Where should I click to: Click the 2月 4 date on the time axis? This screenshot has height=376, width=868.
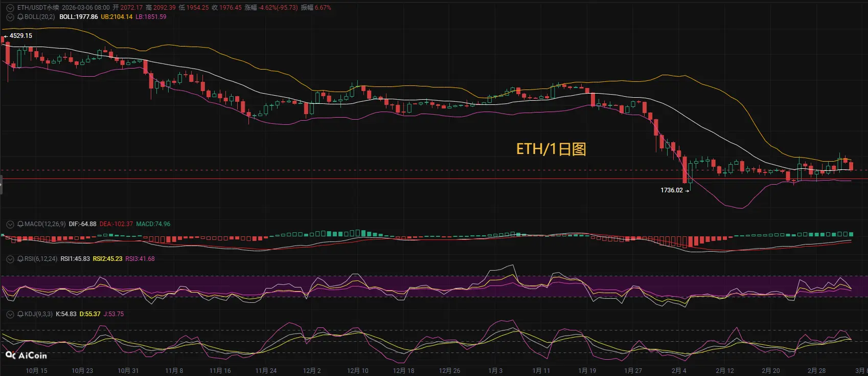click(679, 371)
